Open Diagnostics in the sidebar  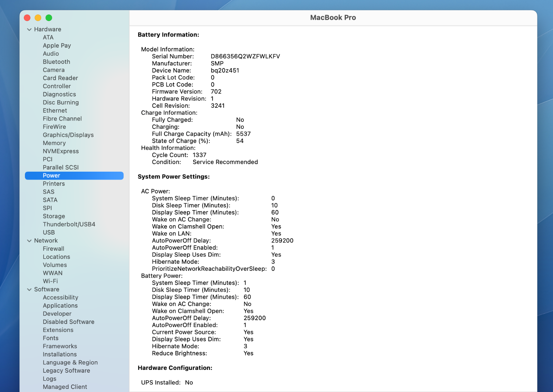click(59, 94)
